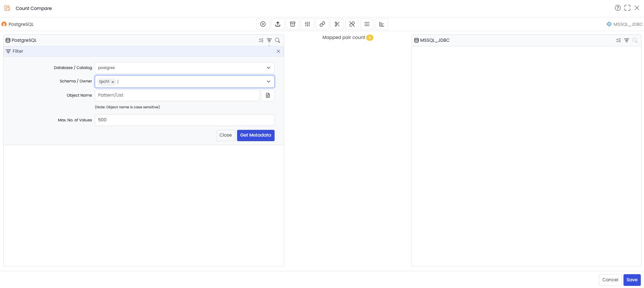
Task: Click the pause icon in the toolbar
Action: 263,24
